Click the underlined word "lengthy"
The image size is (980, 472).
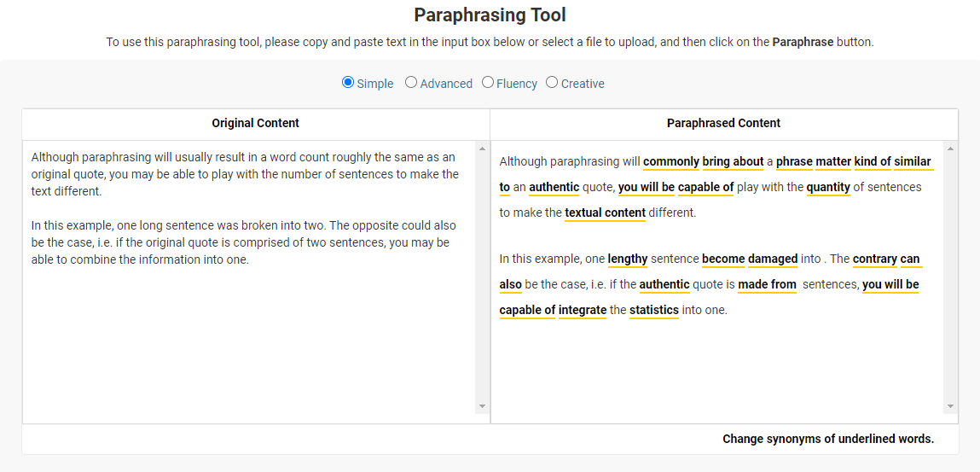(x=627, y=259)
